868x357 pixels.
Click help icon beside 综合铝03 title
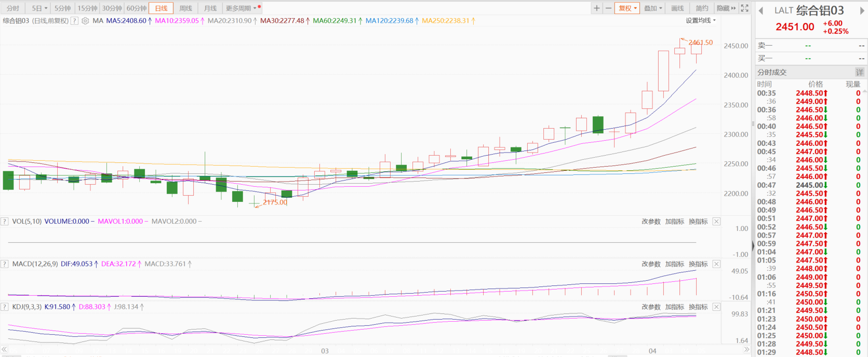74,21
